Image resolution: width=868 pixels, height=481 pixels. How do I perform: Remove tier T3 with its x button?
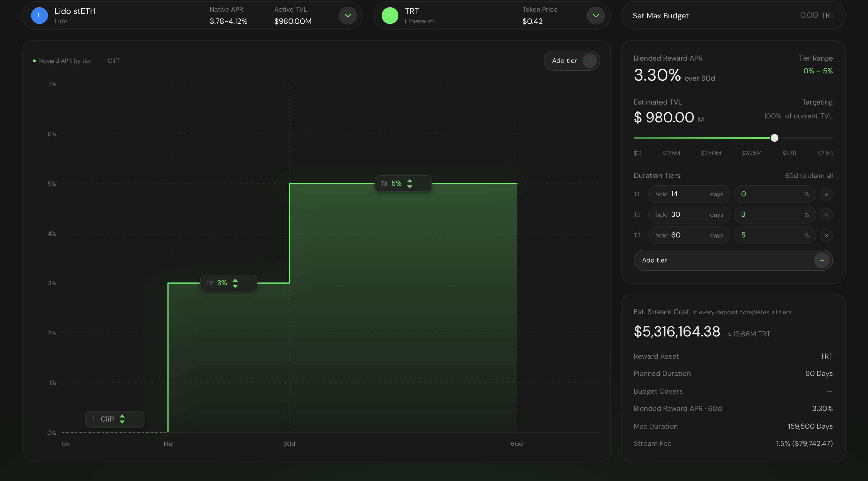pos(826,235)
